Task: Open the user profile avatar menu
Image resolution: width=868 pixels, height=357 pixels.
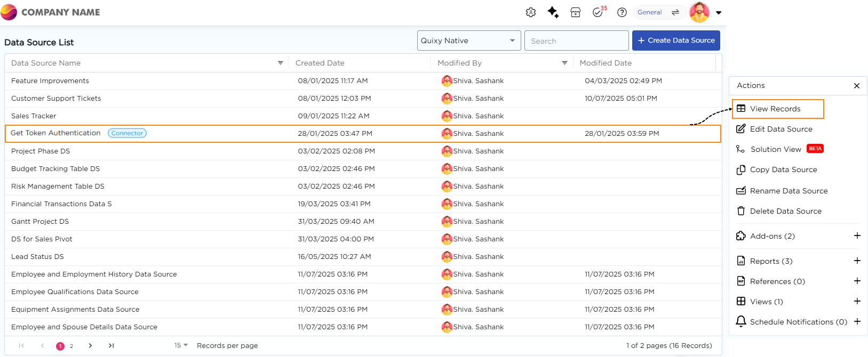Action: point(699,12)
